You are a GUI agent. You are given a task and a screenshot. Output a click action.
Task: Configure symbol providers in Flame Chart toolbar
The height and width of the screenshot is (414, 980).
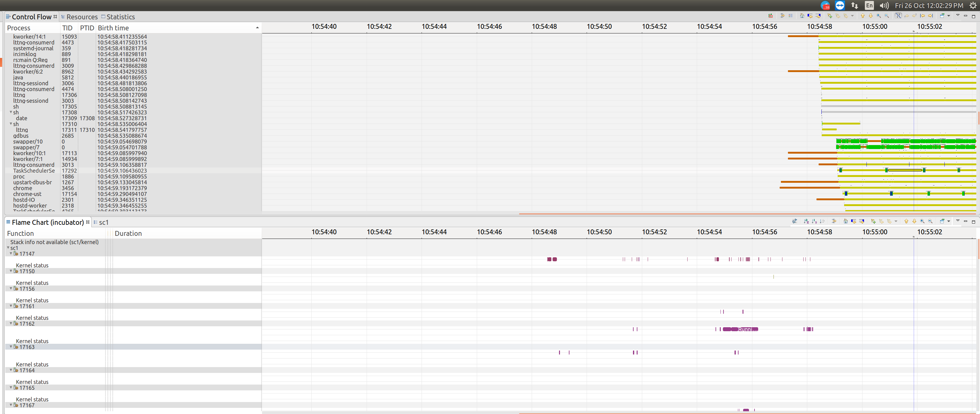[795, 221]
